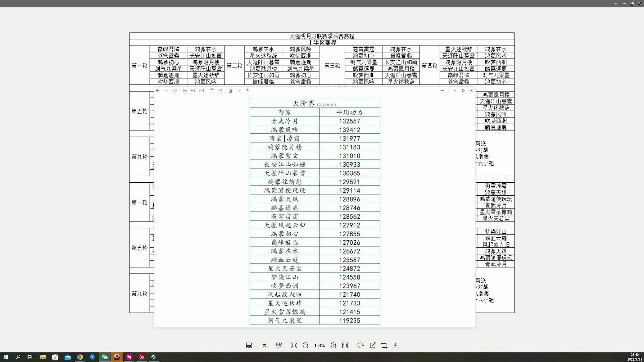Select the crop tool
644x362 pixels.
384,345
